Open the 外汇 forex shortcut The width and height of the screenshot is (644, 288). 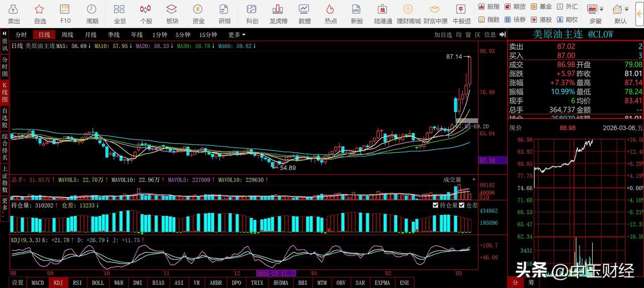pos(568,7)
